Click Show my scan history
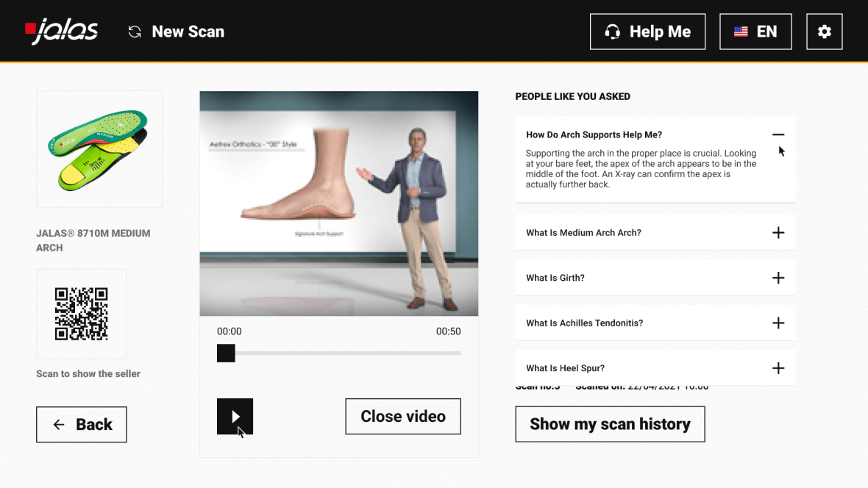The image size is (868, 488). tap(610, 424)
